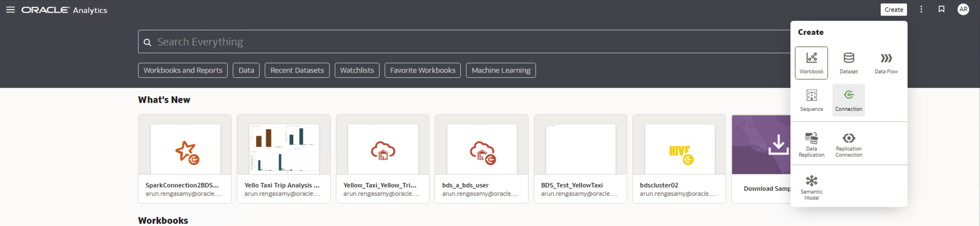Open the AR user profile avatar
Screen dimensions: 980x226
pyautogui.click(x=963, y=10)
